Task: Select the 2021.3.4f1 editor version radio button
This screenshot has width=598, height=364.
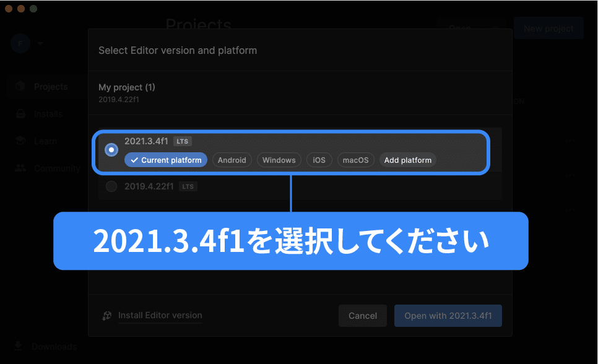Action: click(111, 149)
